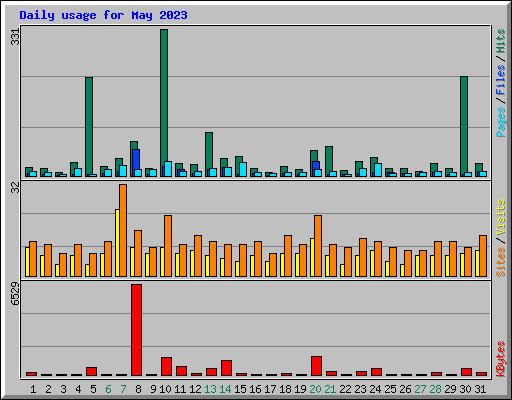Select day 31 on the x-axis

pos(480,389)
